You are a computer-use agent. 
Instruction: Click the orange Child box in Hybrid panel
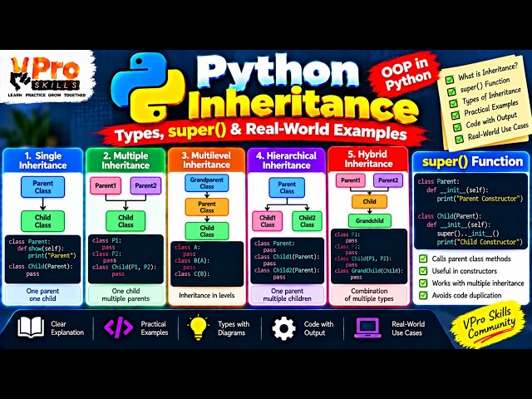369,201
